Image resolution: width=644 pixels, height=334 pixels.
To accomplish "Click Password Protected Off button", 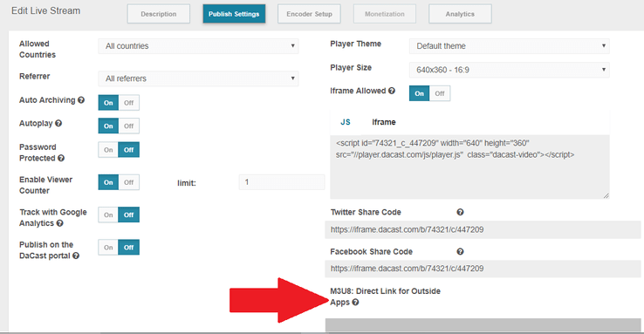I will tap(129, 150).
